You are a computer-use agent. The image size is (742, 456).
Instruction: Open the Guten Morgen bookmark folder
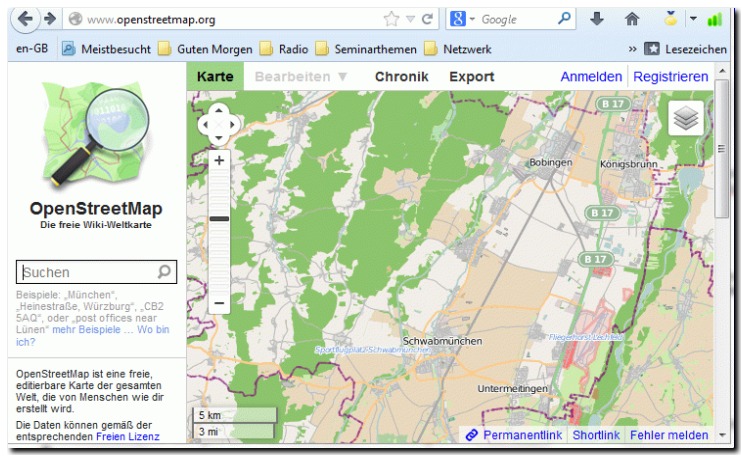[x=205, y=49]
